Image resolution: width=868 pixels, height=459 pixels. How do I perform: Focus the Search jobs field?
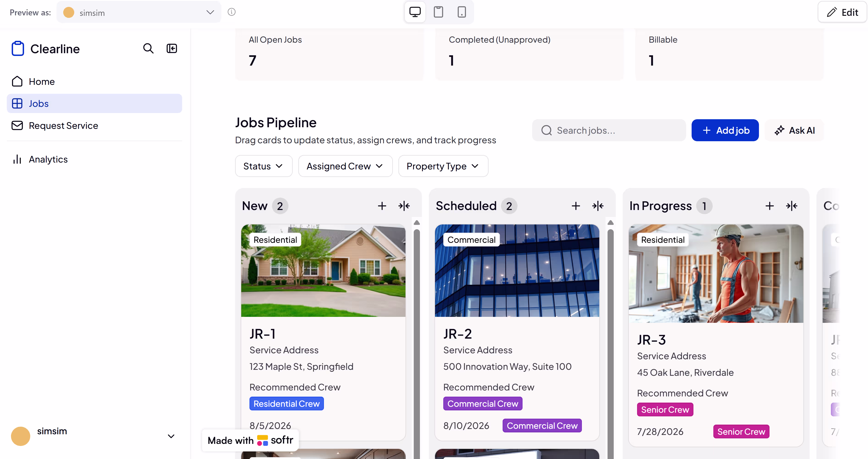tap(609, 130)
